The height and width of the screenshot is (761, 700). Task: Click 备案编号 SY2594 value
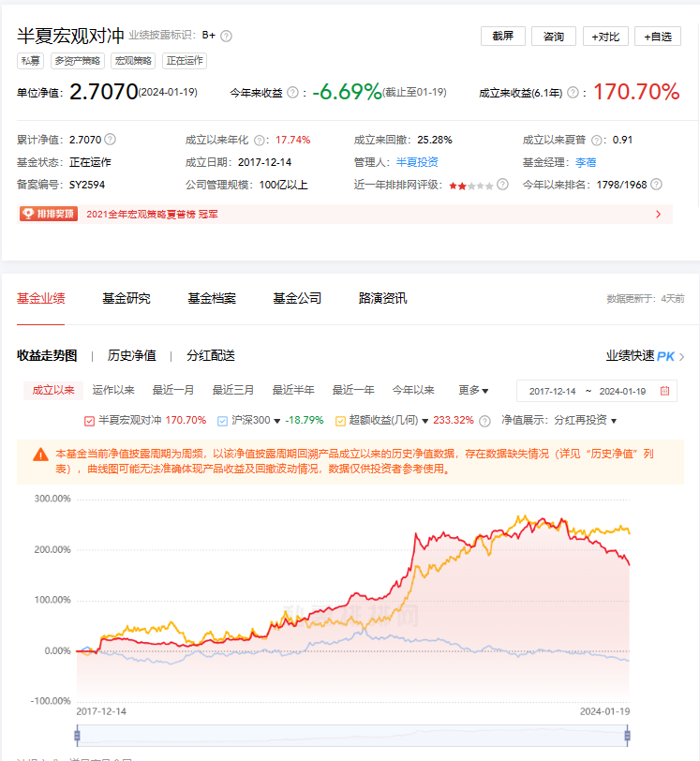point(87,185)
